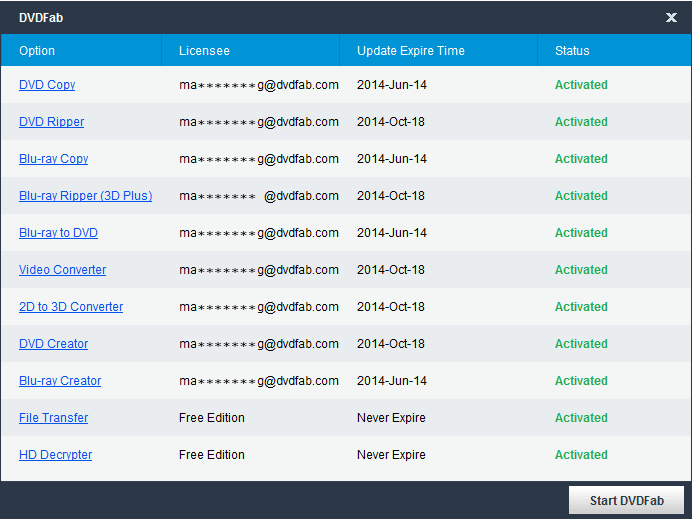Select the Video Converter expire date

(391, 270)
